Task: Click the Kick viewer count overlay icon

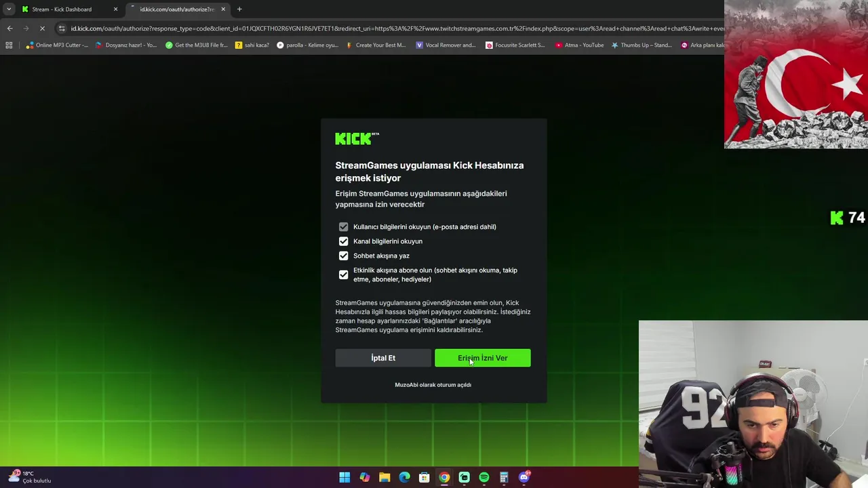Action: pyautogui.click(x=837, y=218)
